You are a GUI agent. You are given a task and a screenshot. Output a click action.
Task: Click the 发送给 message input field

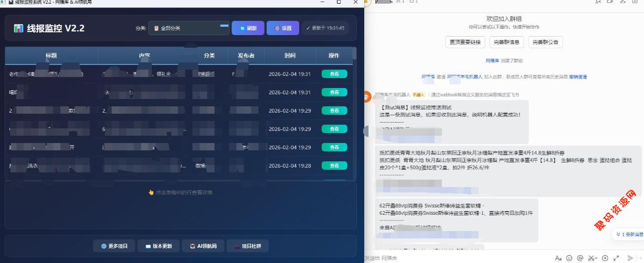click(x=461, y=258)
